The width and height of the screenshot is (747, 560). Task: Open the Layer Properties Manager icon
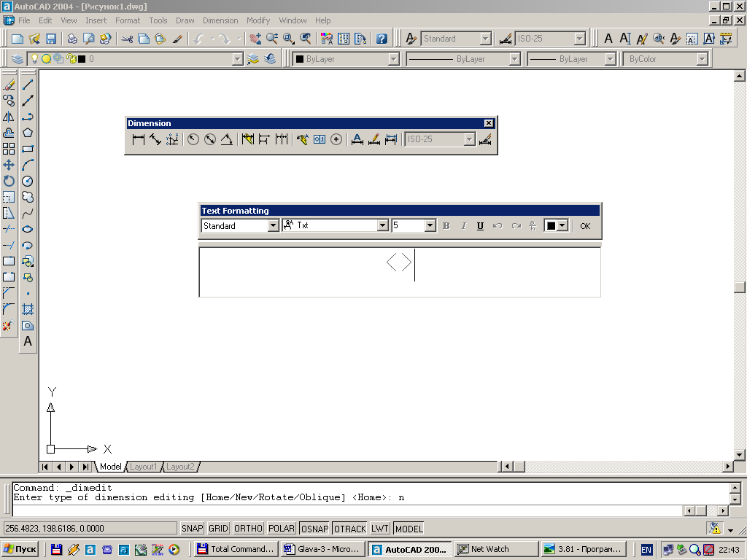point(18,59)
